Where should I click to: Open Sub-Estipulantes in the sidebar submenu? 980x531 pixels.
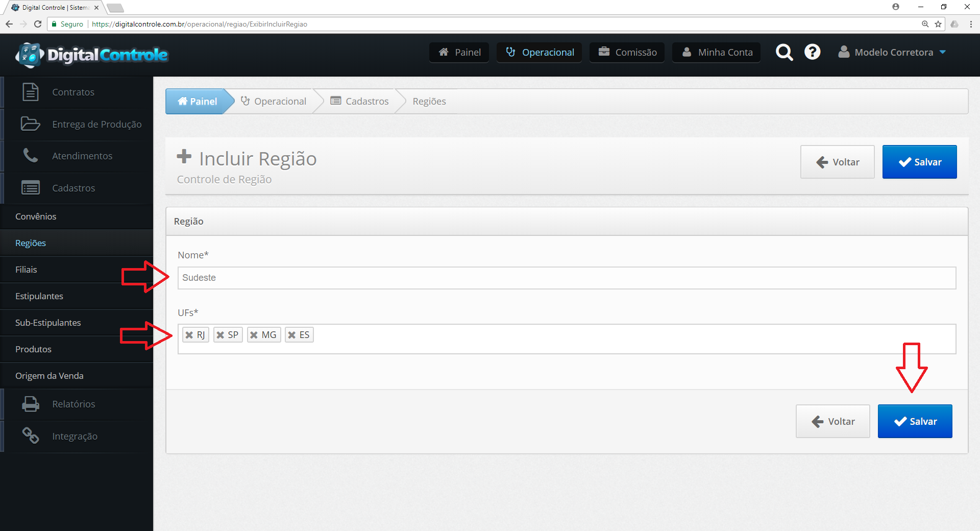(77, 323)
